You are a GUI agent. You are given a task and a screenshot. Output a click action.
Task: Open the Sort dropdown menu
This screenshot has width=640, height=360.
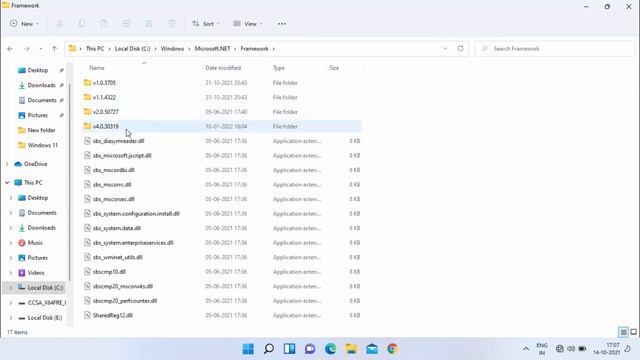(206, 24)
